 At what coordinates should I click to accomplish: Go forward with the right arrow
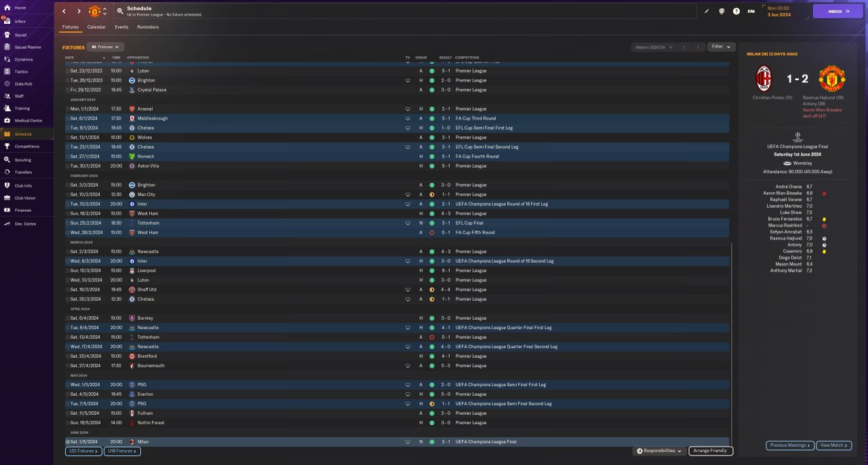pos(79,12)
